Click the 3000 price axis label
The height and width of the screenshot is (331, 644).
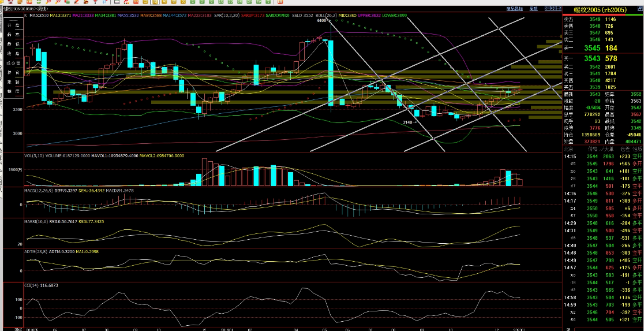17,133
